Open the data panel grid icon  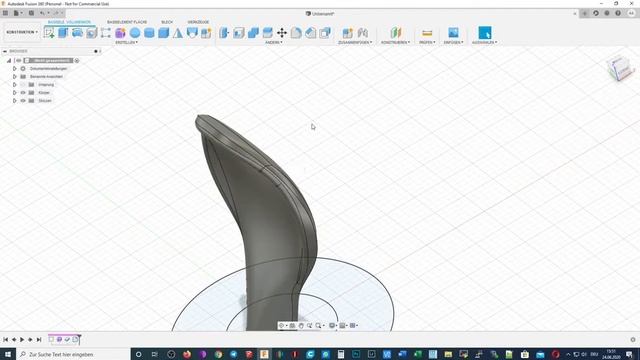click(x=5, y=13)
